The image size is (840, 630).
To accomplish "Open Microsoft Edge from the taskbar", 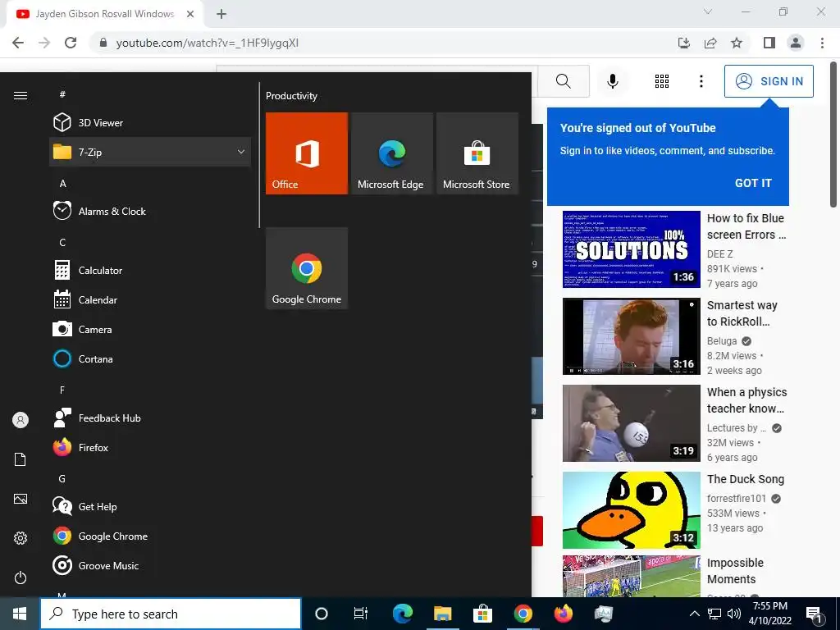I will pos(403,614).
